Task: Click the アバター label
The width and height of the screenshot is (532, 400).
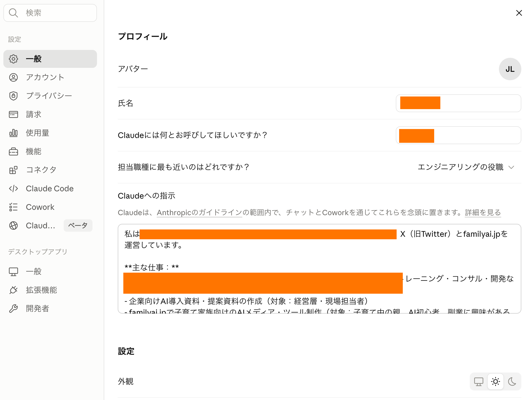Action: [x=133, y=69]
